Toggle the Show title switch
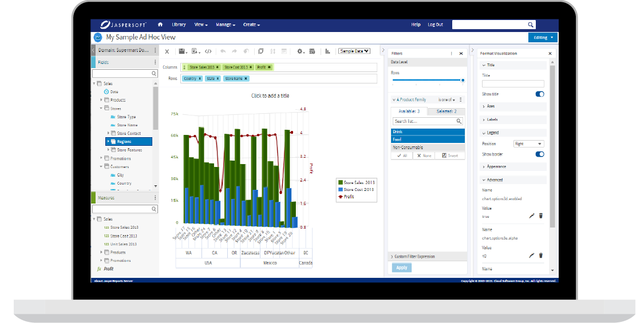Viewport: 644px width, 323px height. pyautogui.click(x=539, y=94)
